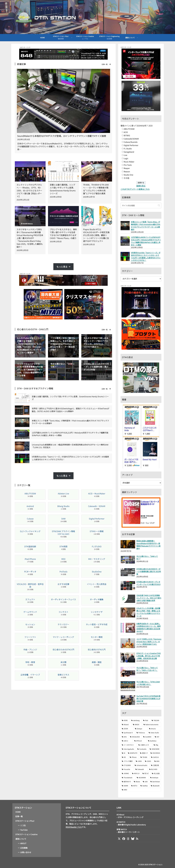Select BITWIG in the DAW poll
Viewport: 175px width, 868px height.
click(122, 135)
